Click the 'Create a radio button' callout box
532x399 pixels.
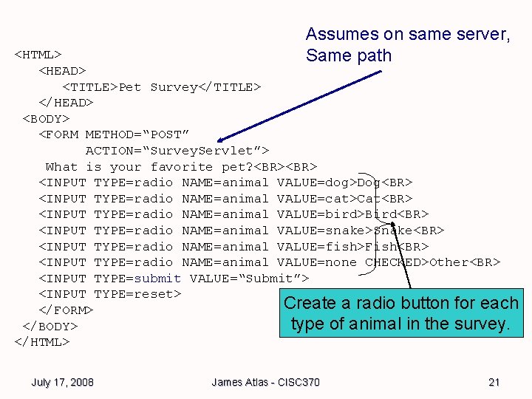tap(401, 313)
